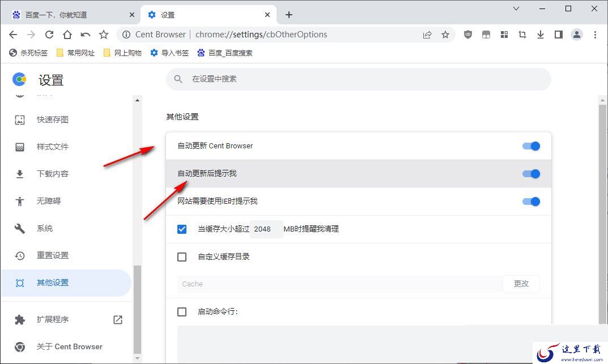Click the main page scrollbar thumb
Viewport: 608px width, 364px height.
click(602, 213)
